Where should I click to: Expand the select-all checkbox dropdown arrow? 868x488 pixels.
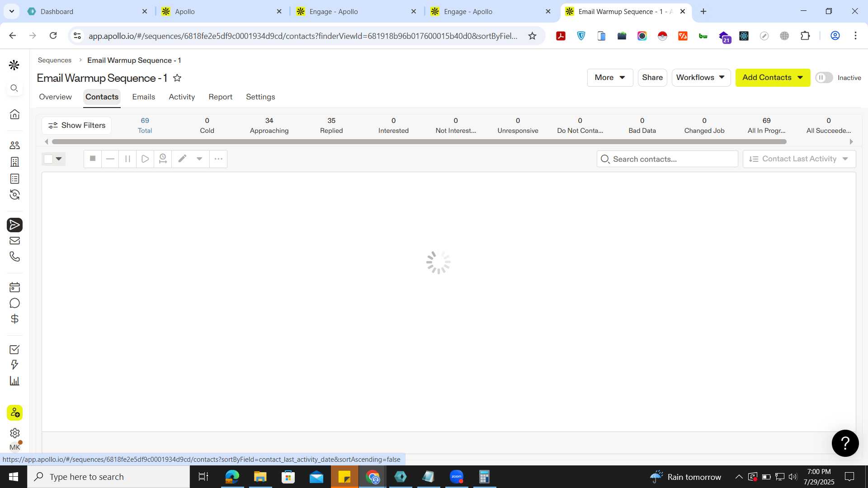[59, 159]
